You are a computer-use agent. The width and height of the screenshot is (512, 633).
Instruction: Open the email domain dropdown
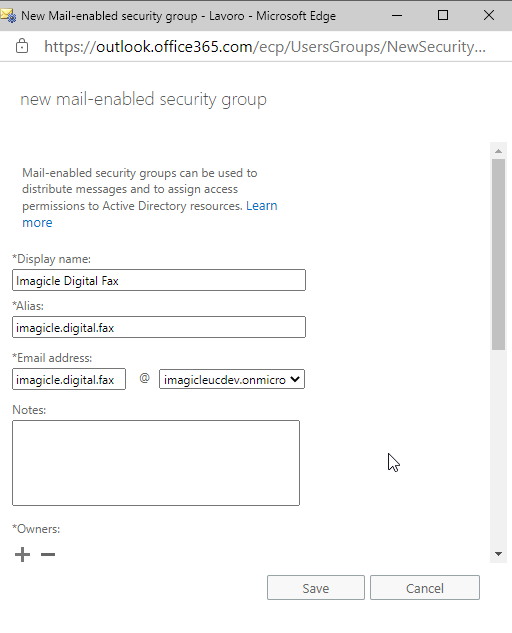232,379
